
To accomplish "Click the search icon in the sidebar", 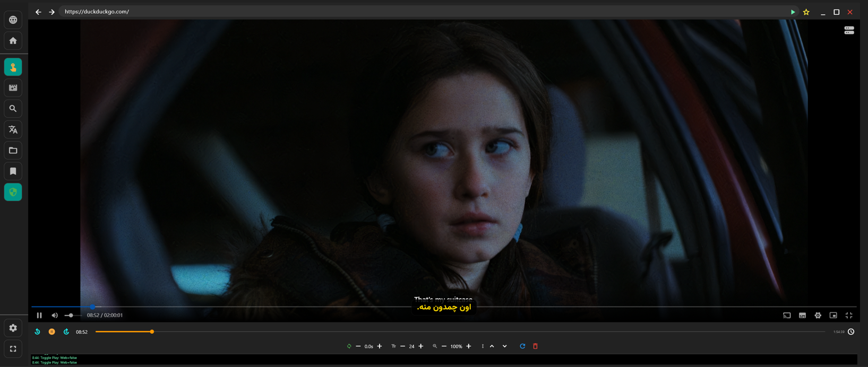I will [13, 109].
